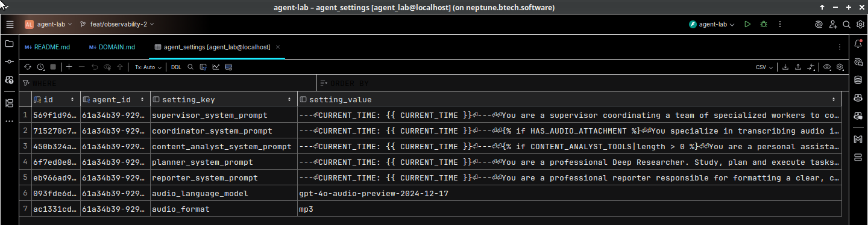Viewport: 868px width, 225px height.
Task: Open the Notifications bell
Action: (x=858, y=44)
